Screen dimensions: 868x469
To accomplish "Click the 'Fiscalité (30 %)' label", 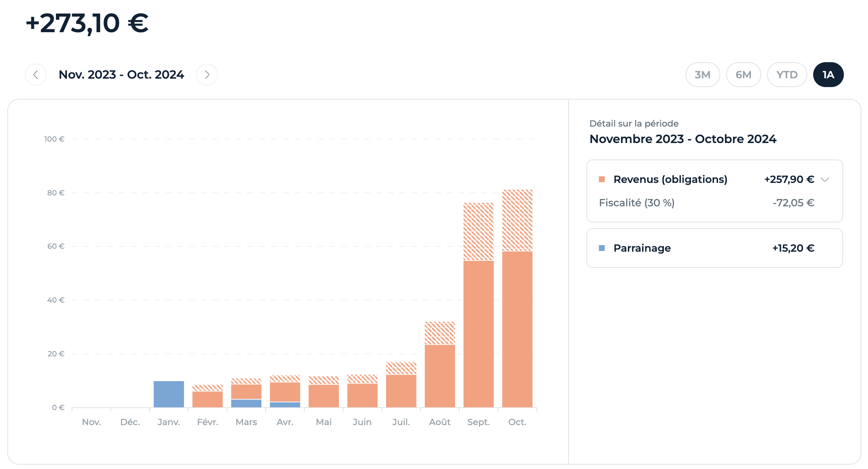I will click(x=637, y=203).
